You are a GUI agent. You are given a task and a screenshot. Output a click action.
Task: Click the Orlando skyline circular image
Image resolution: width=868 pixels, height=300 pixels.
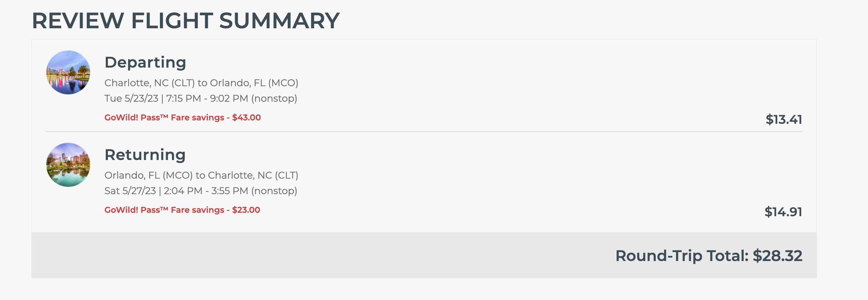(68, 72)
